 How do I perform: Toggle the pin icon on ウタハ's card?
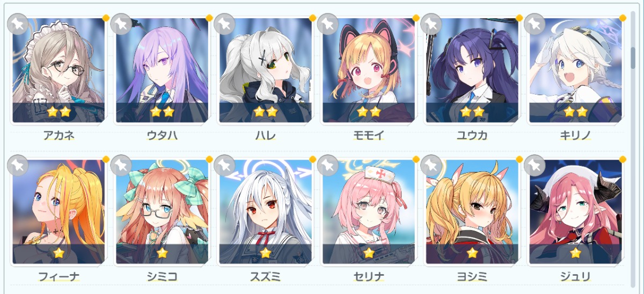[x=121, y=24]
